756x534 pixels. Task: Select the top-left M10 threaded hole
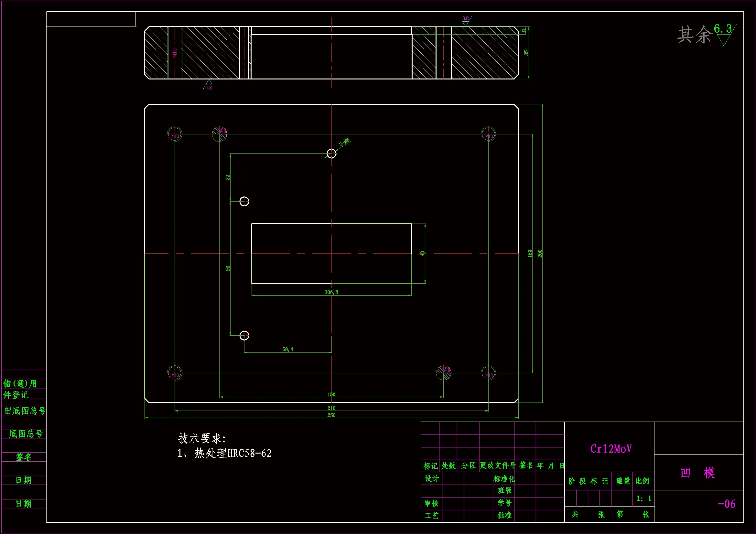coord(175,134)
